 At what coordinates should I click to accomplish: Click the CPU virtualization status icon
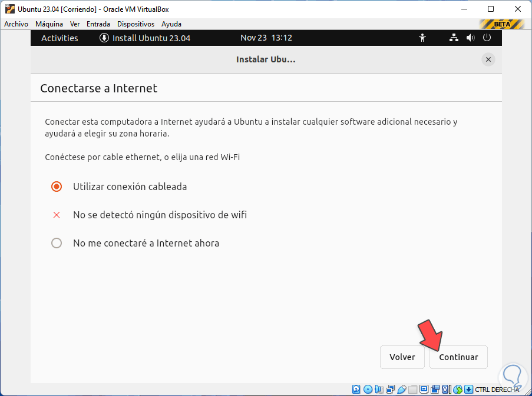[x=447, y=389]
